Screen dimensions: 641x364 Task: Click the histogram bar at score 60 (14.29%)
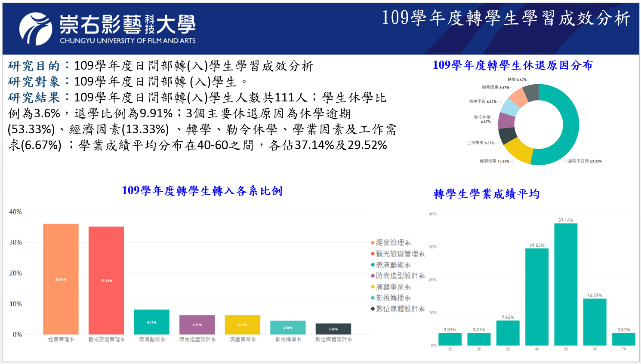tap(595, 322)
